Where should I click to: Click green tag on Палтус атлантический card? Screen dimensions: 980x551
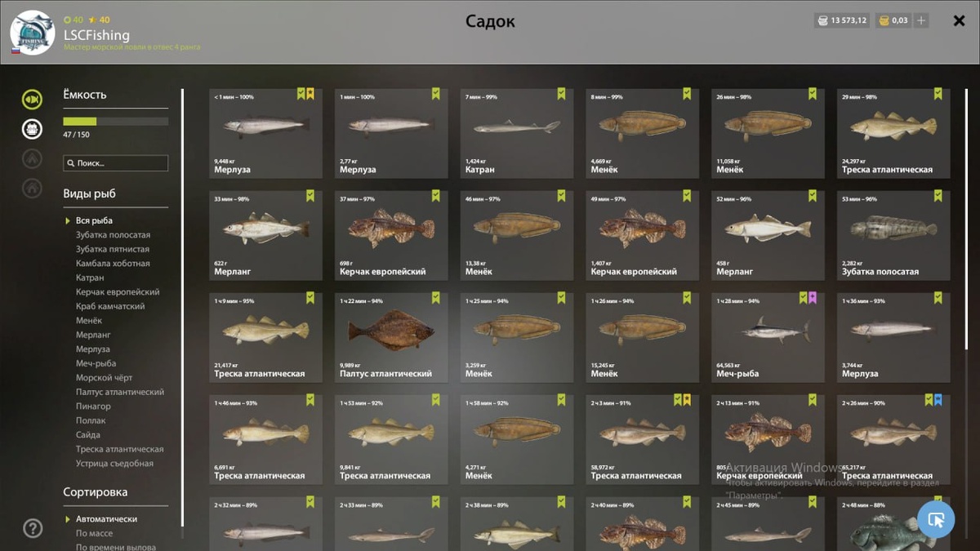pos(435,298)
